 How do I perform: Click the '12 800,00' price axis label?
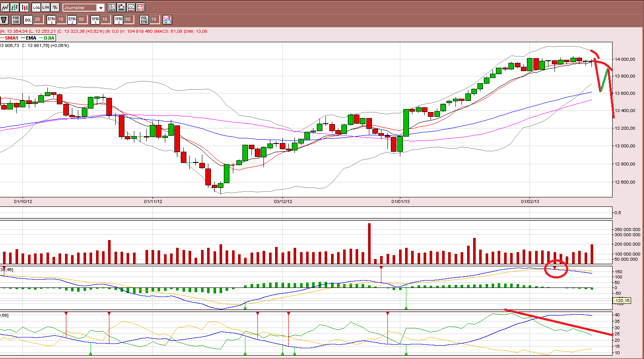pos(625,164)
